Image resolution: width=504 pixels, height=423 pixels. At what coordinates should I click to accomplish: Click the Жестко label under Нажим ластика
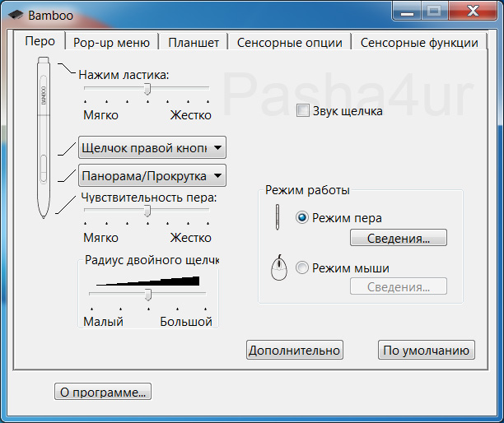coord(190,115)
